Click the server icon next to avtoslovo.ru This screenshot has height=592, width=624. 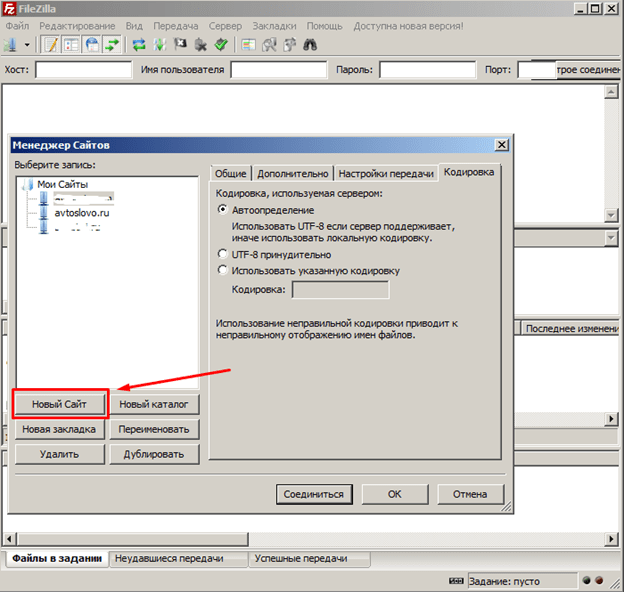(x=44, y=213)
